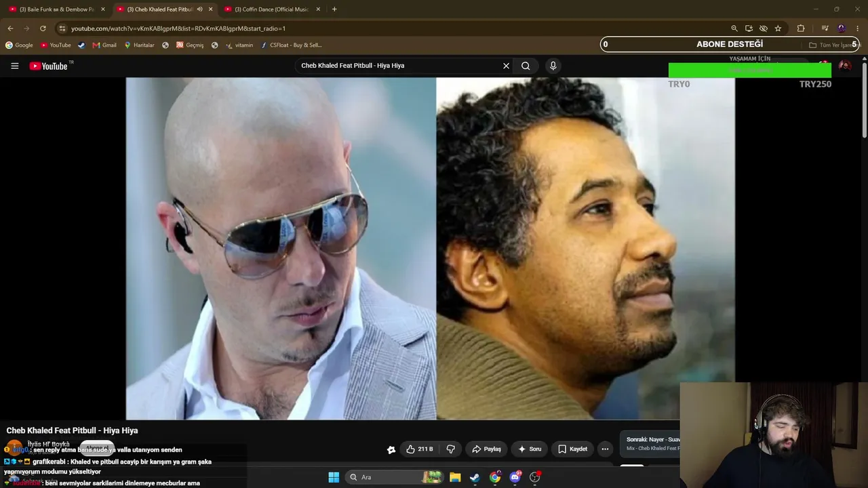The width and height of the screenshot is (868, 488).
Task: Open the globe bookmark after Haritalar
Action: pyautogui.click(x=165, y=45)
